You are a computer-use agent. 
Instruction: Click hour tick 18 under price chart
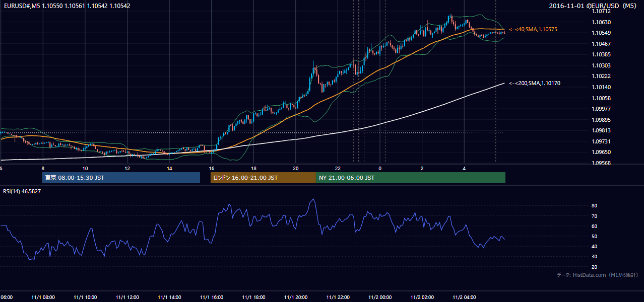(x=253, y=168)
